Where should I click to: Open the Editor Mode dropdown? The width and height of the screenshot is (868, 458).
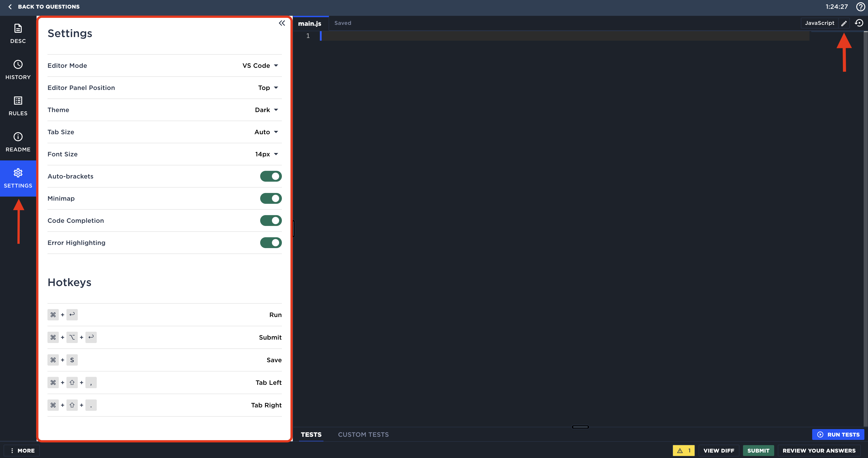coord(260,66)
